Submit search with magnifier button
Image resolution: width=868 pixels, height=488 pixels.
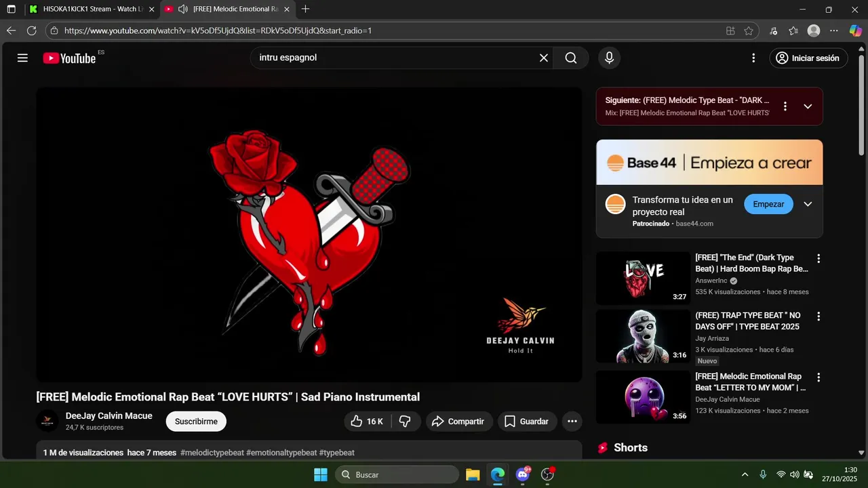(x=571, y=58)
